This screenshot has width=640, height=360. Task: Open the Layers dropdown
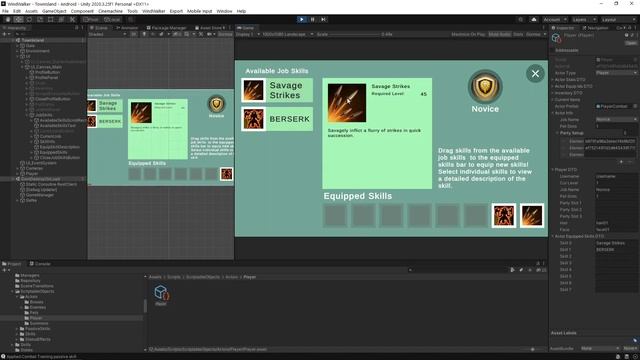(x=584, y=19)
